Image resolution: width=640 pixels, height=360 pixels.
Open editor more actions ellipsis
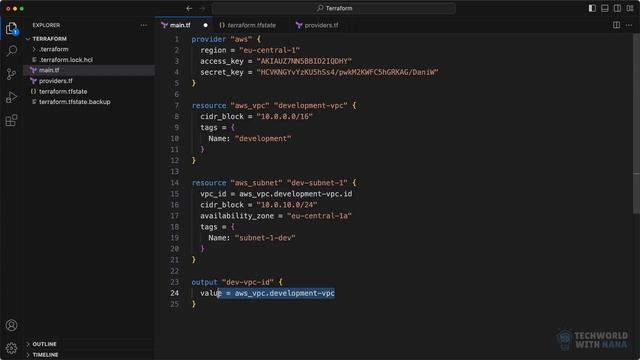629,25
